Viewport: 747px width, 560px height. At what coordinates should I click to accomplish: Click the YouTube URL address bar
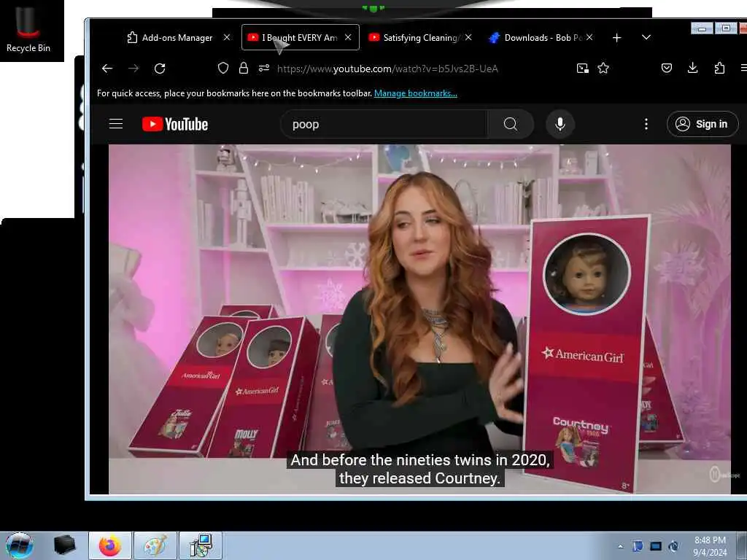(387, 69)
